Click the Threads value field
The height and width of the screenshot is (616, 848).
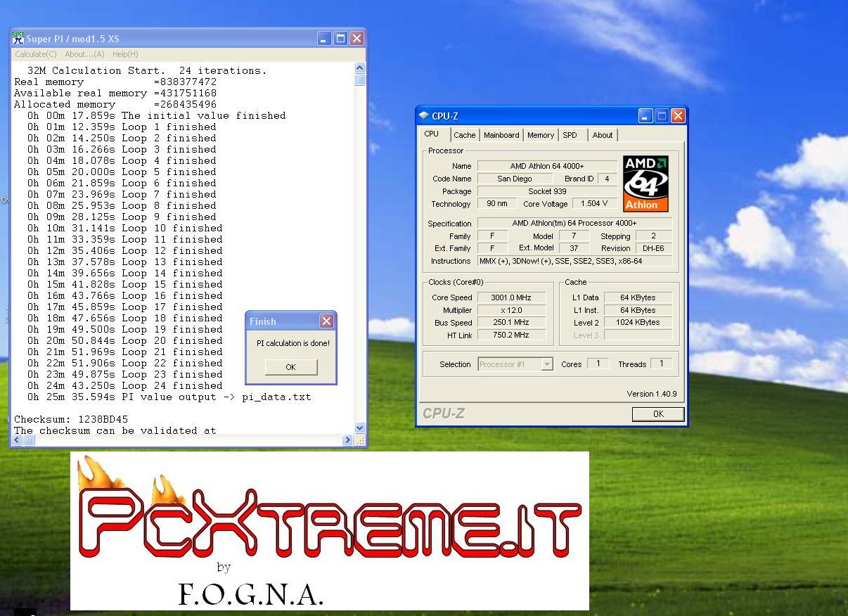coord(661,364)
